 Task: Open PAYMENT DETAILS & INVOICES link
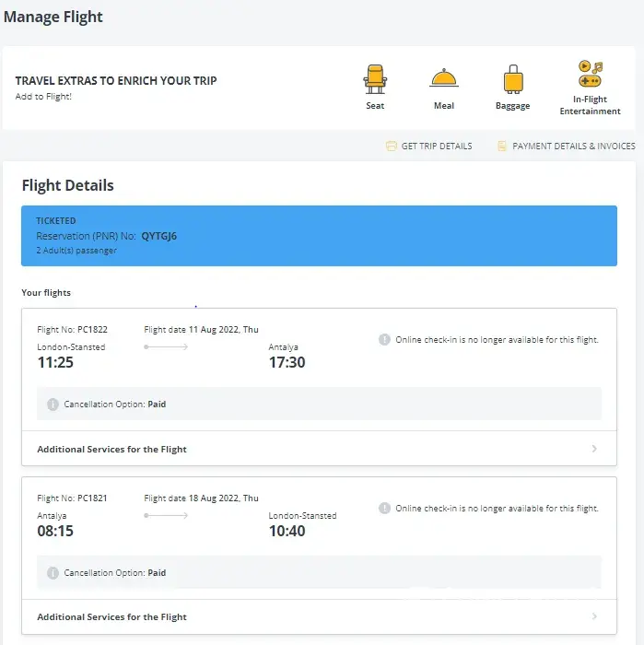[x=573, y=147]
